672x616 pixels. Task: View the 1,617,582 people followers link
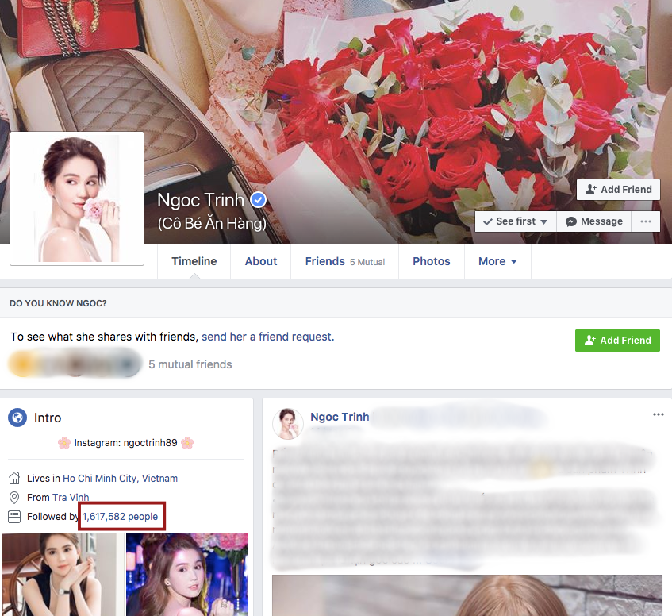[121, 517]
